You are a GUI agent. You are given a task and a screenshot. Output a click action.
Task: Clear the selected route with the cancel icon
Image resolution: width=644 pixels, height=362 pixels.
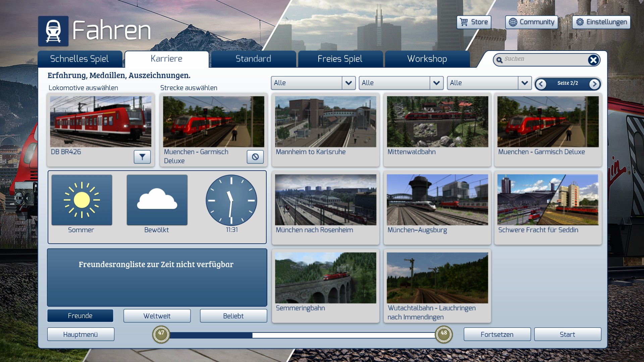pos(255,157)
